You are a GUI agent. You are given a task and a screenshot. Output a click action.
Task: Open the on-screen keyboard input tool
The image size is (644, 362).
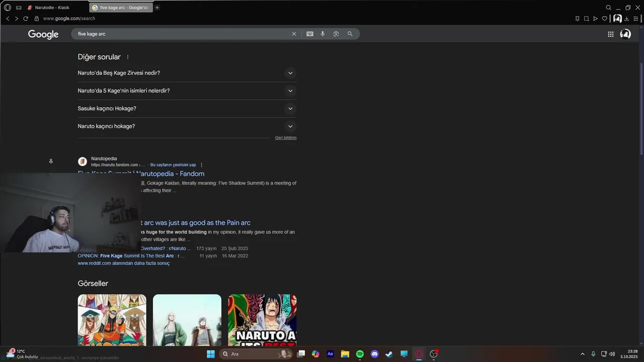310,34
